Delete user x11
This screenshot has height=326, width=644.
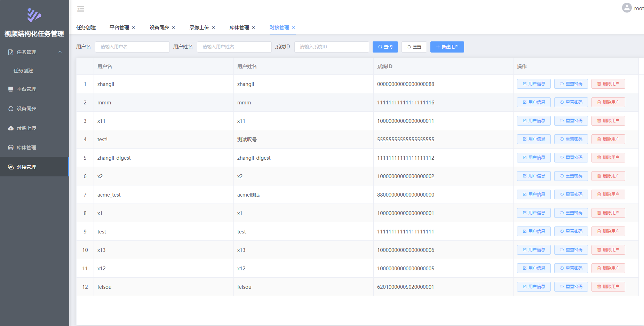pyautogui.click(x=608, y=121)
